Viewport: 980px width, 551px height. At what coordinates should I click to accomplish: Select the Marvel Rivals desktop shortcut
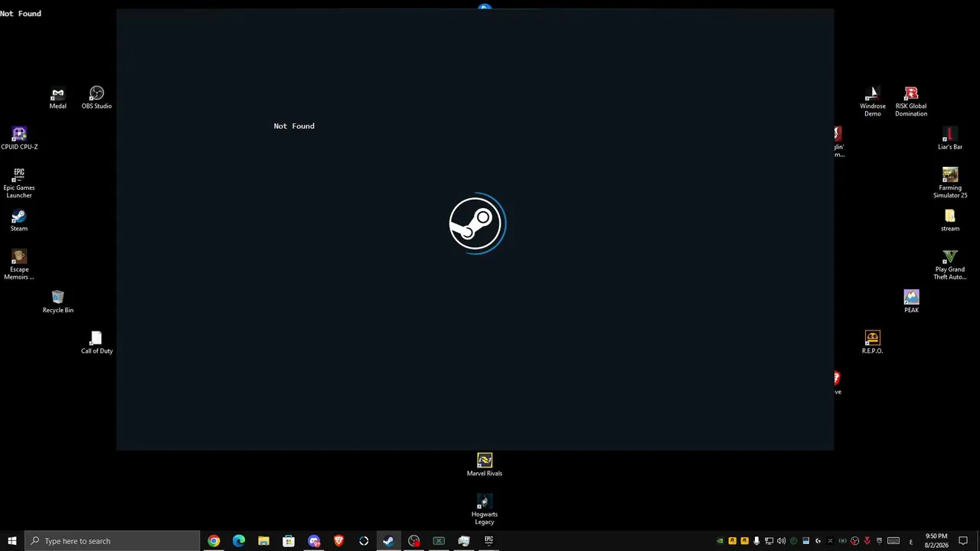pyautogui.click(x=485, y=465)
